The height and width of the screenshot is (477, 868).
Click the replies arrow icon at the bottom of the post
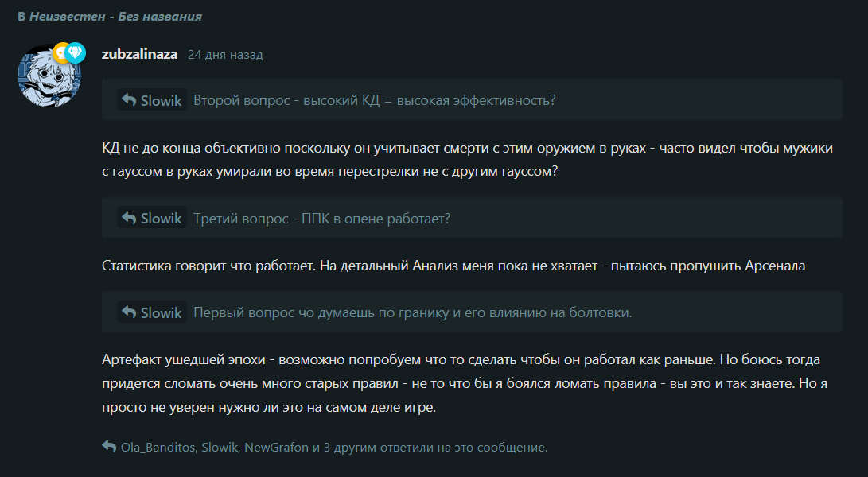[x=109, y=447]
